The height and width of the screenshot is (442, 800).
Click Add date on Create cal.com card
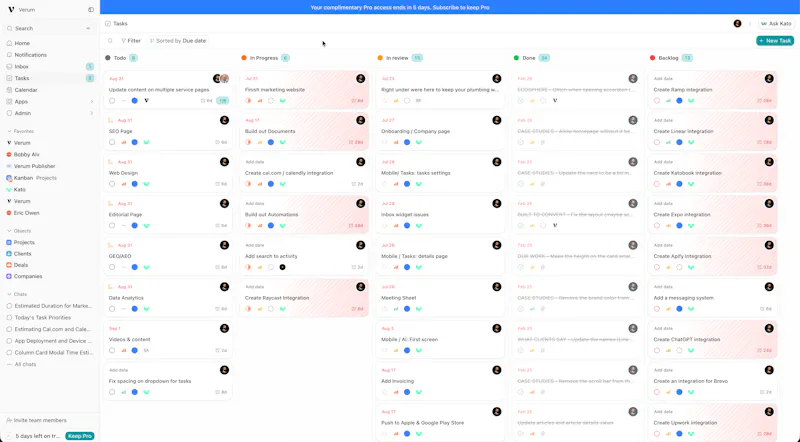tap(255, 162)
